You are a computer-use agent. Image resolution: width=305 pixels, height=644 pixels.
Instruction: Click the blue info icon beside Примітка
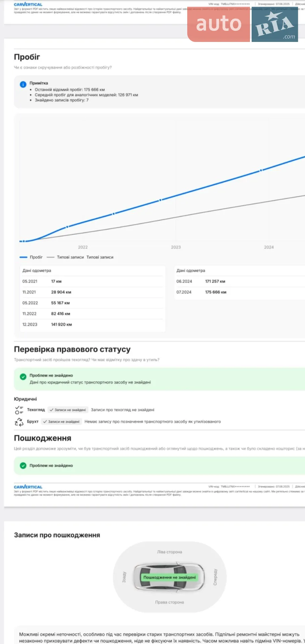pos(23,85)
